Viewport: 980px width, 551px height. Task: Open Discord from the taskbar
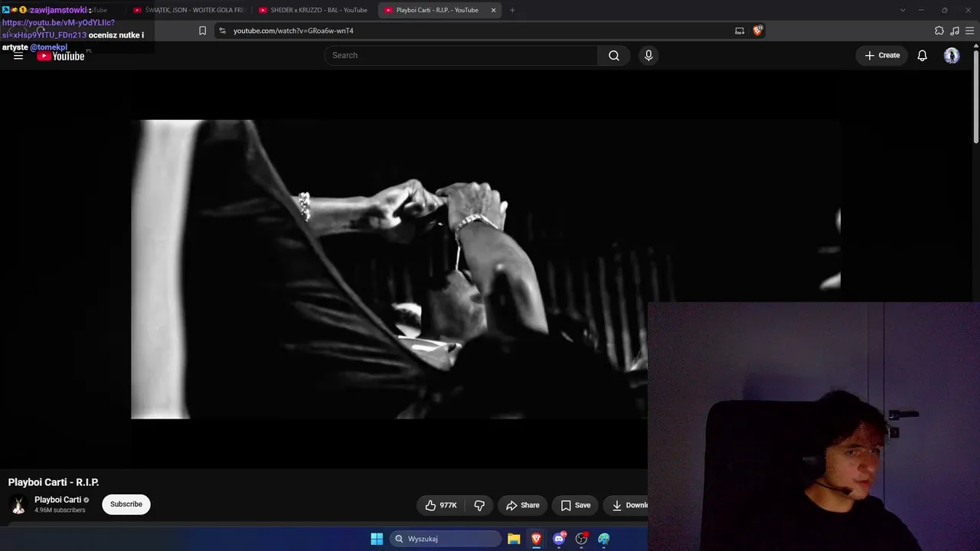click(559, 539)
